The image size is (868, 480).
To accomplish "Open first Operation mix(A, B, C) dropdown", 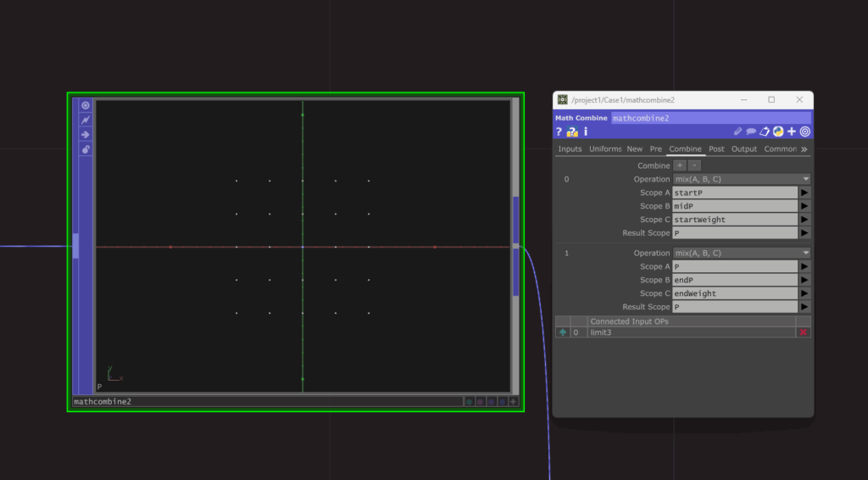I will [x=741, y=179].
